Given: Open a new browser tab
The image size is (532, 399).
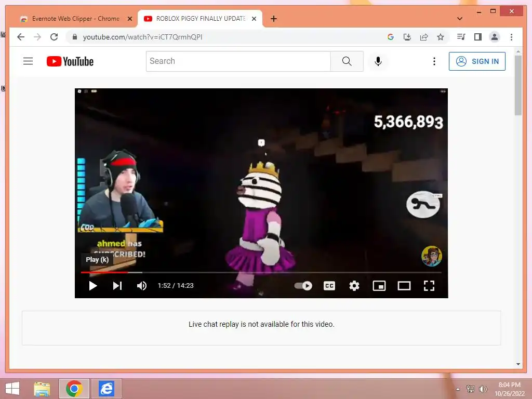Looking at the screenshot, I should click(x=273, y=19).
